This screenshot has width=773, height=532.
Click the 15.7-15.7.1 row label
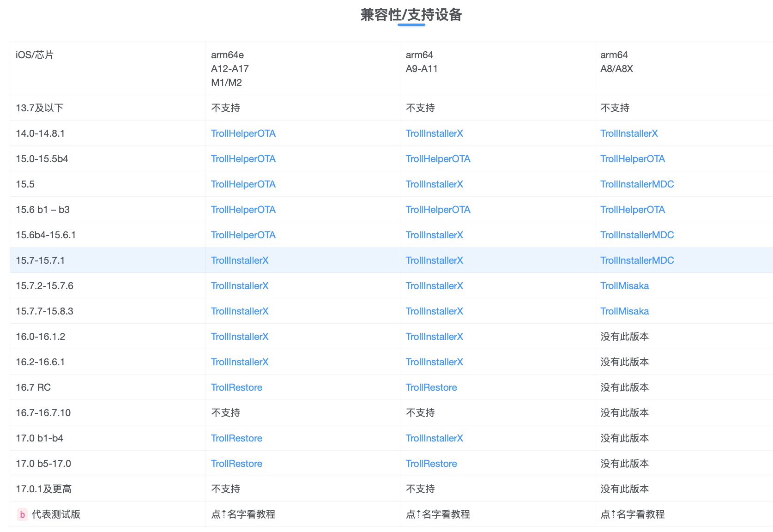pos(40,260)
